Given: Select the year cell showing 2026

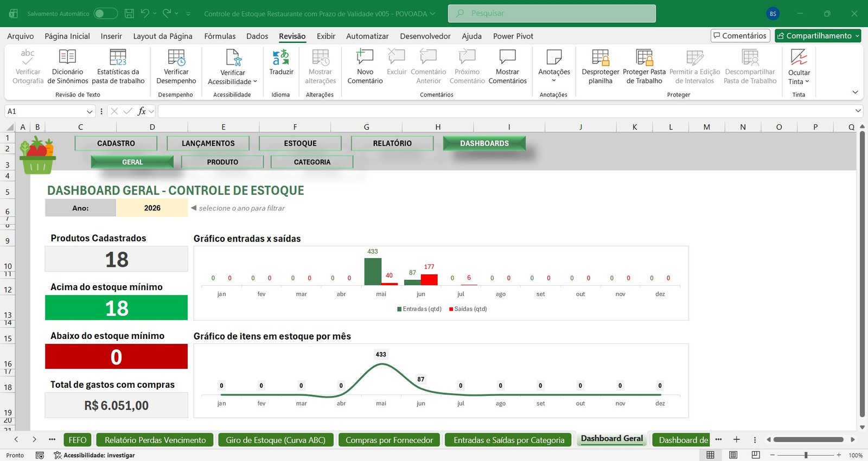Looking at the screenshot, I should click(x=152, y=208).
